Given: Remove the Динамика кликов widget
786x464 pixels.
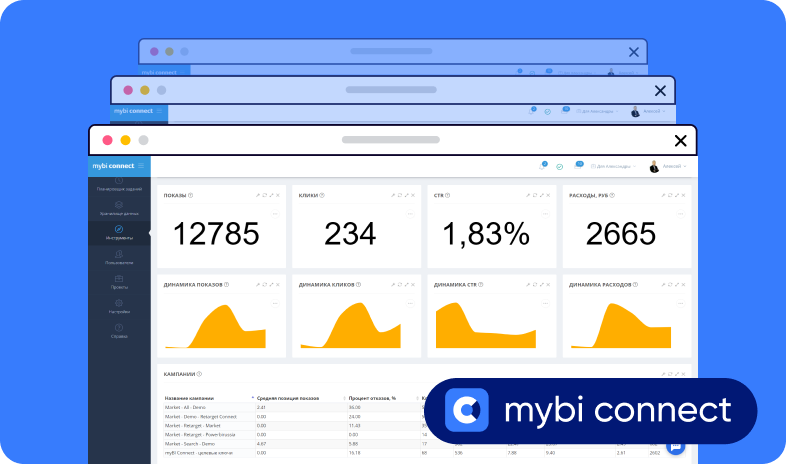Looking at the screenshot, I should tap(413, 285).
